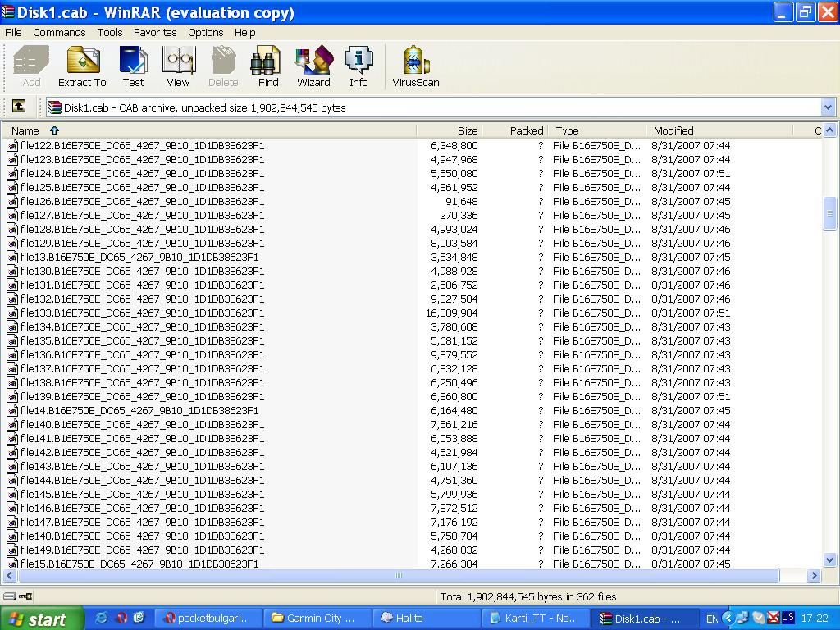This screenshot has height=630, width=840.
Task: Open the Options menu
Action: tap(205, 33)
